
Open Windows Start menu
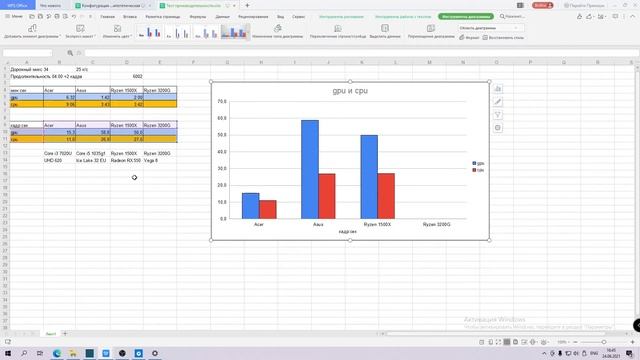(x=8, y=353)
